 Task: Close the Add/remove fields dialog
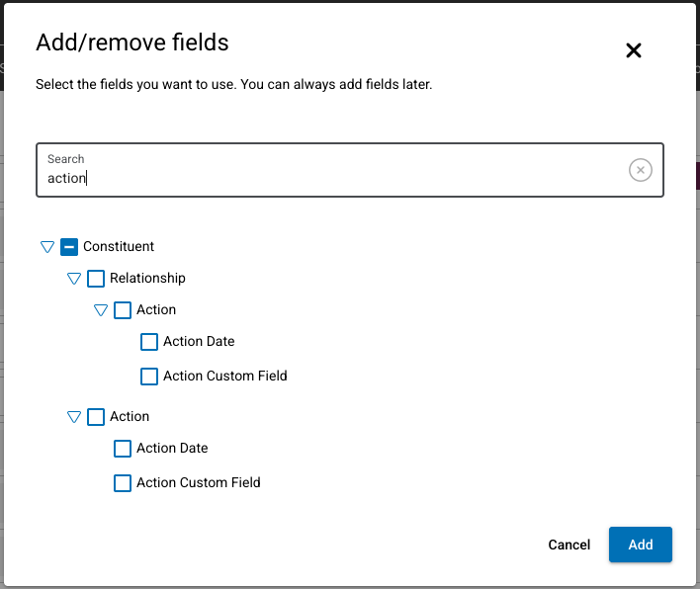pyautogui.click(x=634, y=50)
